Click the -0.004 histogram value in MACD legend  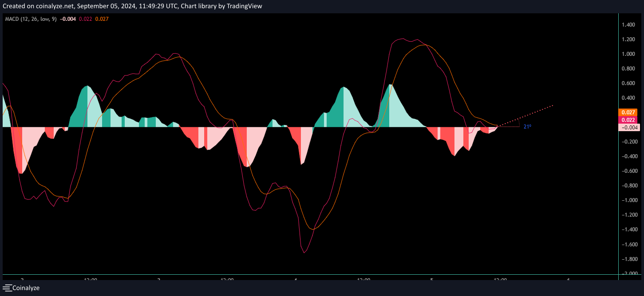(68, 19)
